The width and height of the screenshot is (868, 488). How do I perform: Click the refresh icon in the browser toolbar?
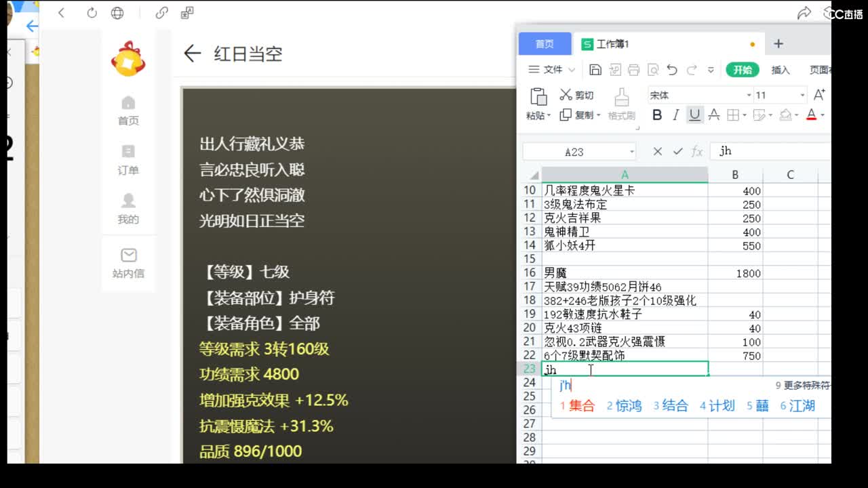(92, 12)
